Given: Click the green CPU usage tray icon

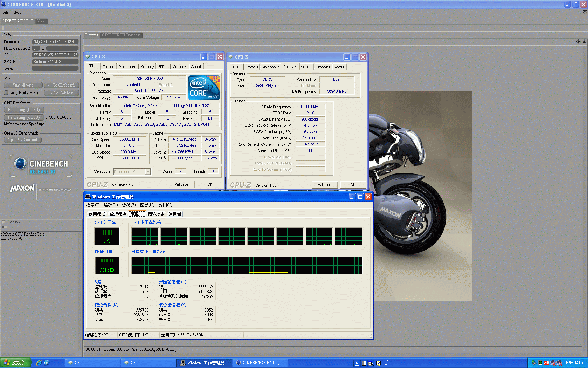Looking at the screenshot, I should click(x=540, y=363).
